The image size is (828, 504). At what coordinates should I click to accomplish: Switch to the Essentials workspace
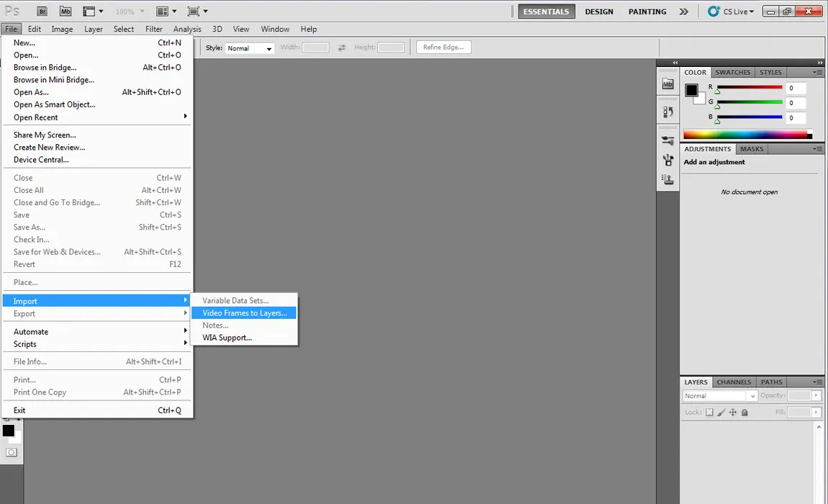coord(546,11)
